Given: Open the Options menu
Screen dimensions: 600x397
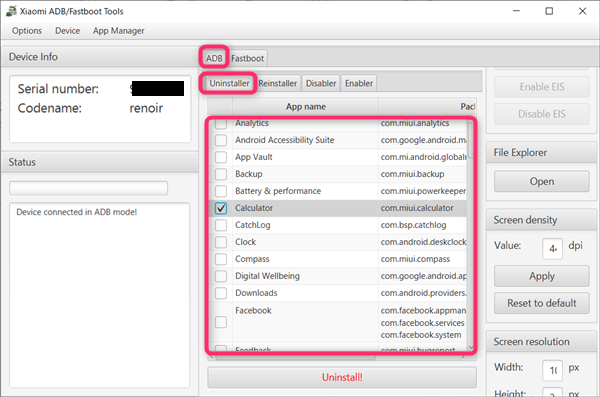Looking at the screenshot, I should [x=27, y=31].
